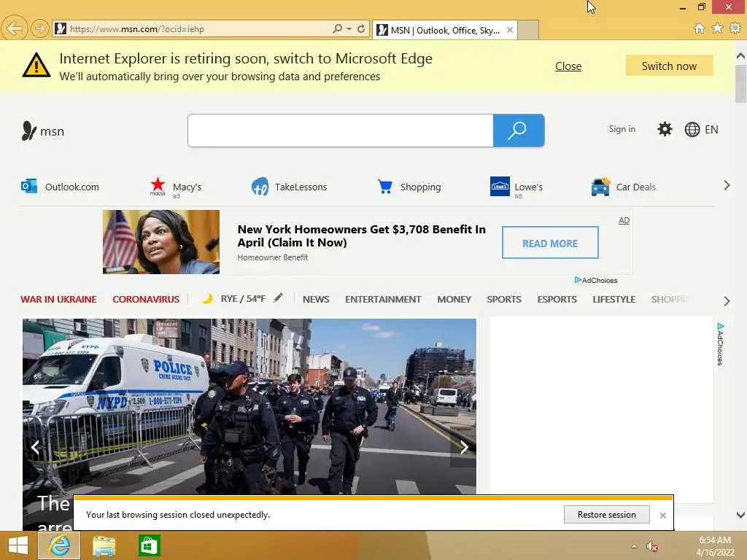Close the MSN tab with its X
747x560 pixels.
(510, 30)
